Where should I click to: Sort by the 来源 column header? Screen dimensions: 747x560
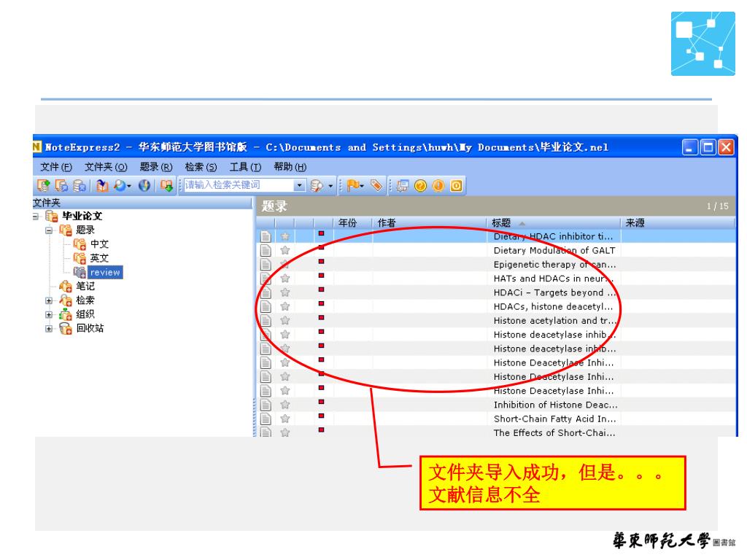678,223
